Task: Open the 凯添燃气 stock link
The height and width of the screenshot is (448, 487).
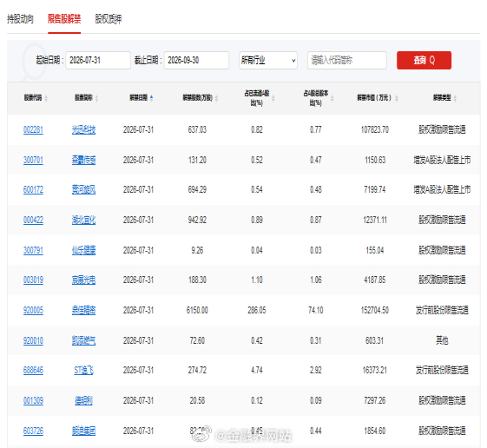Action: [x=83, y=341]
